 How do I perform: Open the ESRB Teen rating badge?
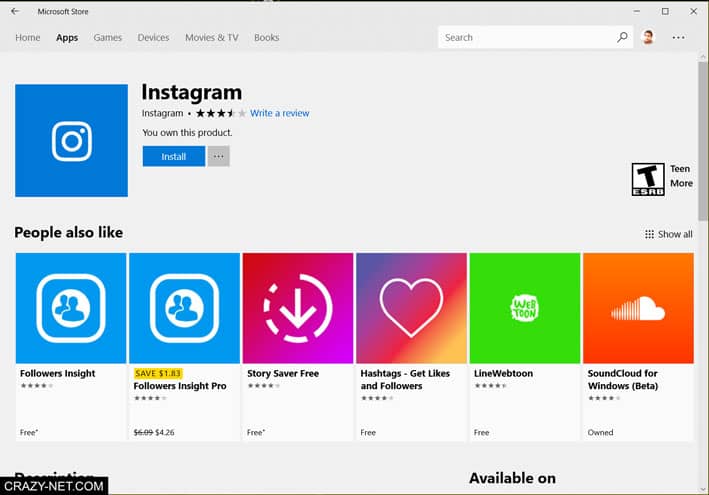648,179
